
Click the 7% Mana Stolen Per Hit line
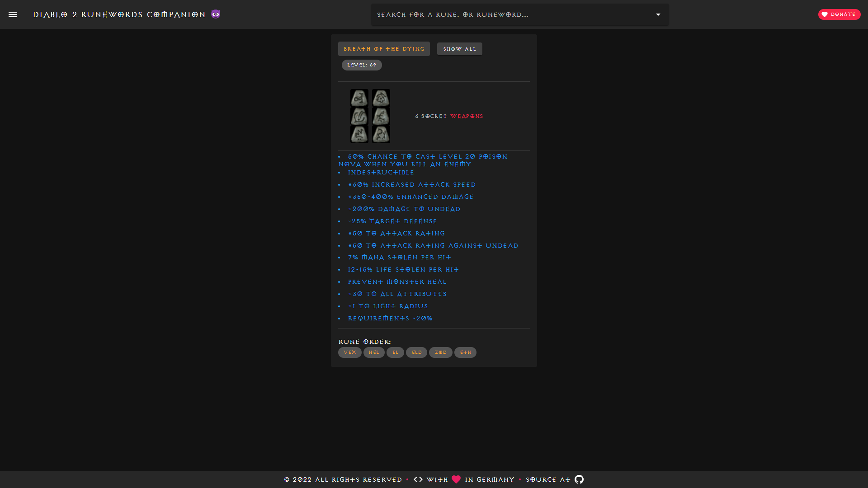[400, 258]
